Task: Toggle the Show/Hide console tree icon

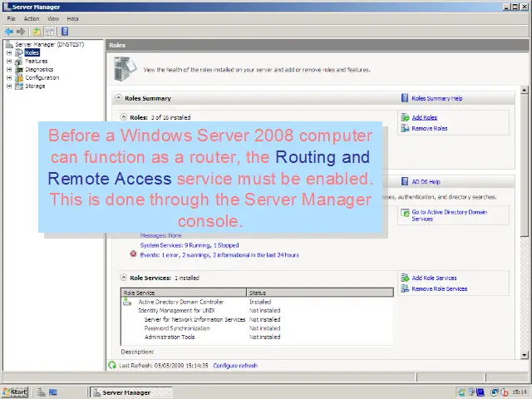Action: 50,32
